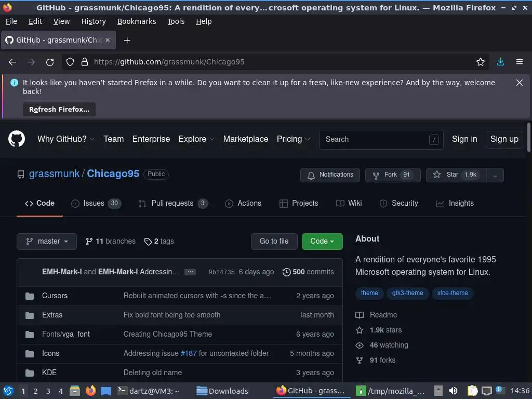Switch to the Issues tab

tap(96, 203)
